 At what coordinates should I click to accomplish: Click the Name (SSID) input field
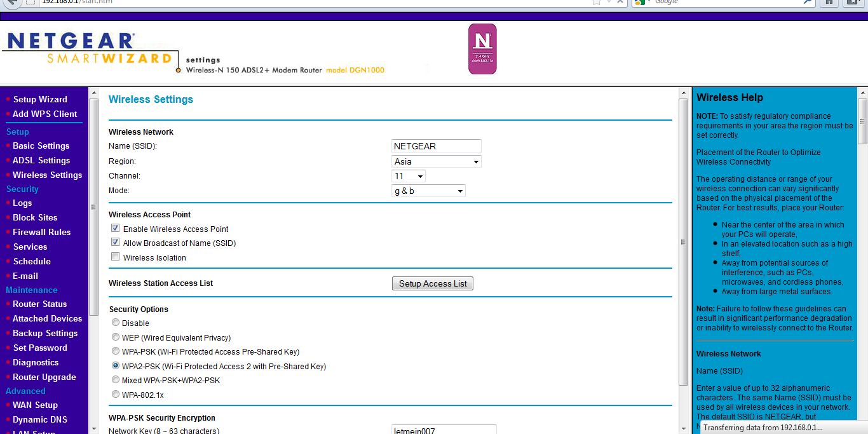click(x=437, y=146)
